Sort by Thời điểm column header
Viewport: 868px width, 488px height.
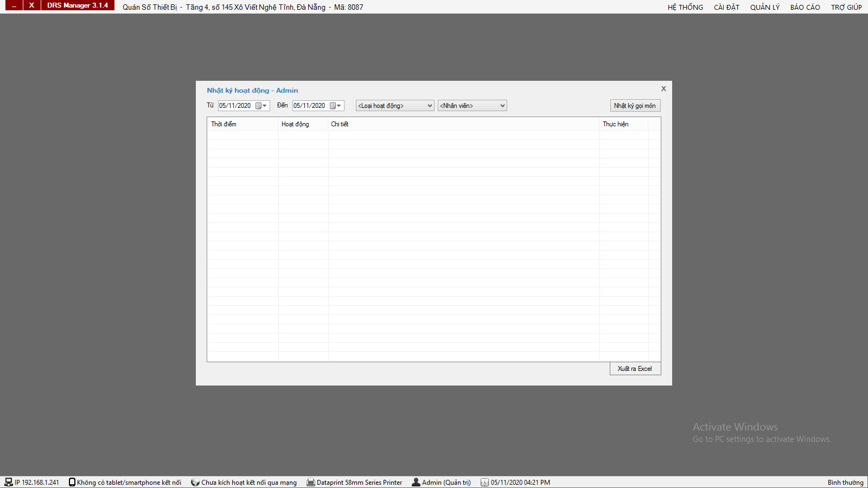[x=242, y=124]
